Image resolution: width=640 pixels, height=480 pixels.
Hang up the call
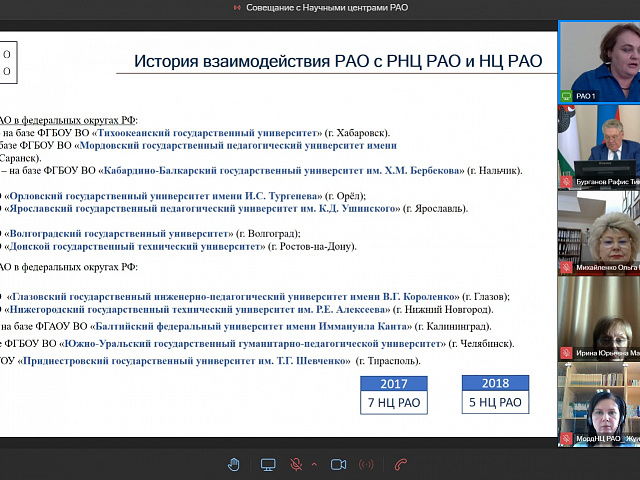(x=401, y=464)
